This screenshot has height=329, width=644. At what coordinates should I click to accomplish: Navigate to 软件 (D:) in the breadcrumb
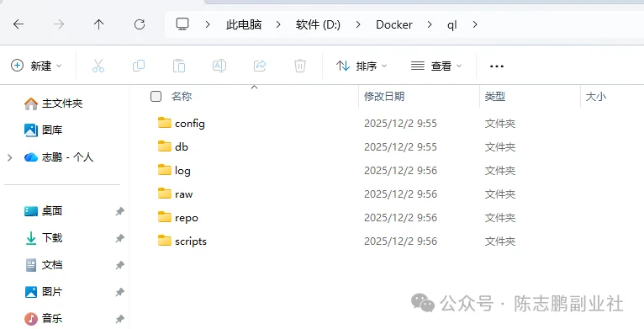point(318,24)
